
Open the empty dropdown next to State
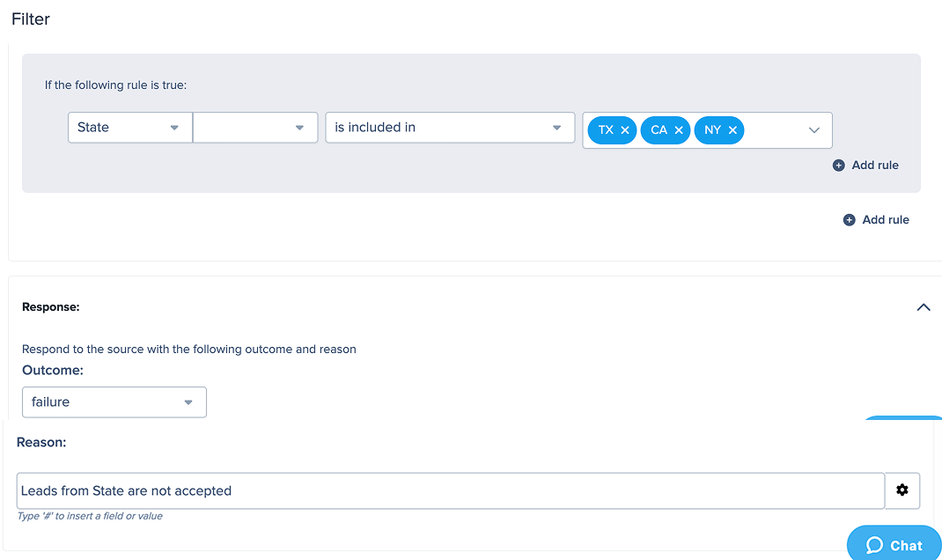255,128
